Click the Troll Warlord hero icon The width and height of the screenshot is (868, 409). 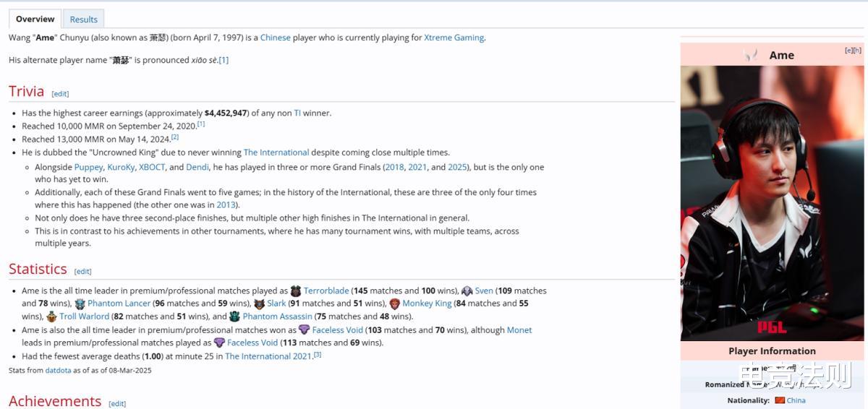(x=52, y=317)
